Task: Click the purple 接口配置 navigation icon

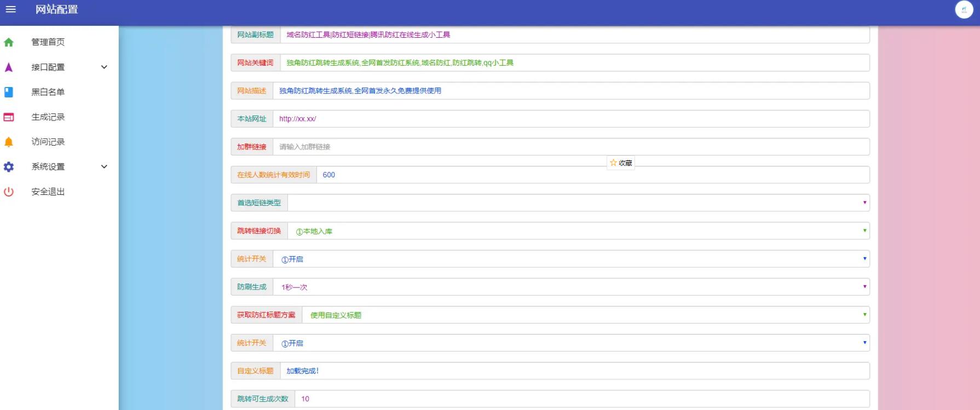Action: point(9,67)
